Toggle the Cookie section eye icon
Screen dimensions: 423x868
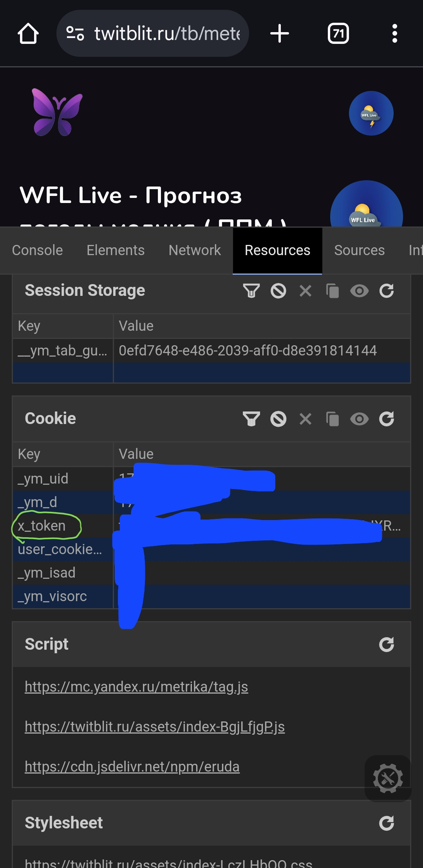point(359,419)
